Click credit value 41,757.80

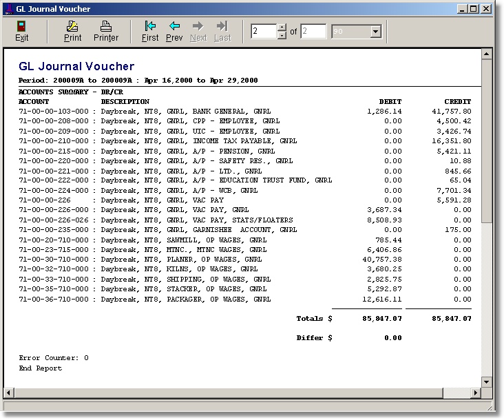click(451, 112)
